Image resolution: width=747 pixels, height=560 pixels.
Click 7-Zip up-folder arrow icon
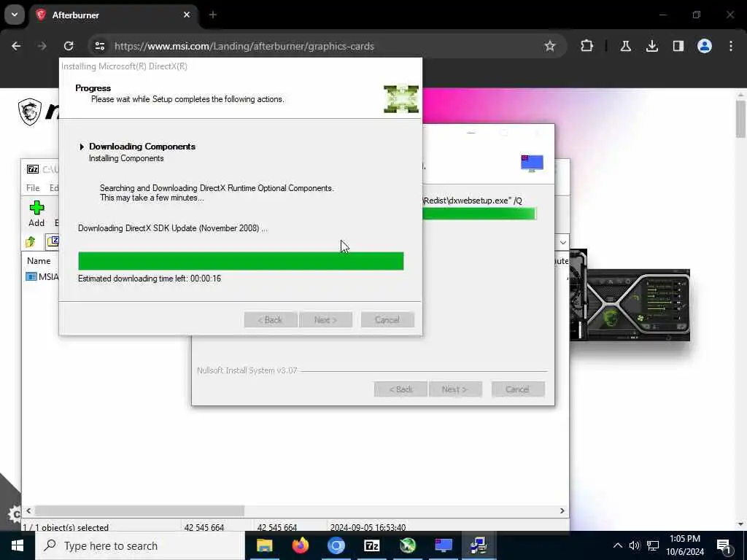point(31,242)
